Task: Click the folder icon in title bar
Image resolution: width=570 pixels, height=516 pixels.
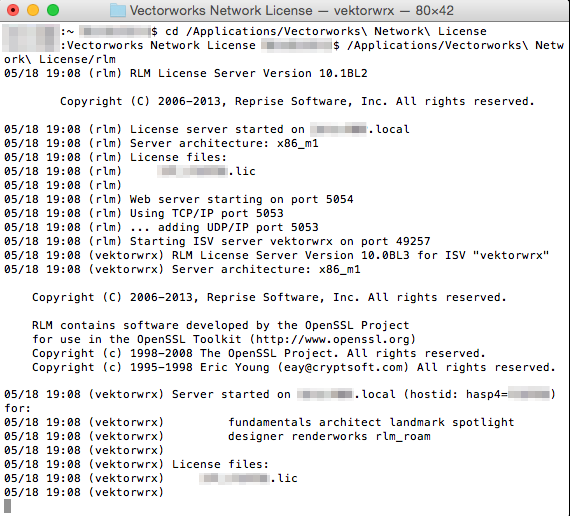Action: point(118,11)
